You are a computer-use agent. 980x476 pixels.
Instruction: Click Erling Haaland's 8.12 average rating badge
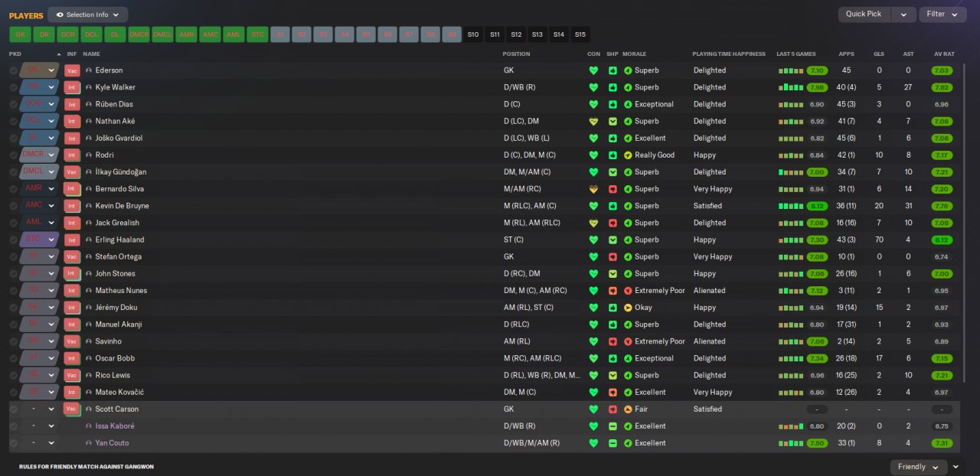[942, 240]
